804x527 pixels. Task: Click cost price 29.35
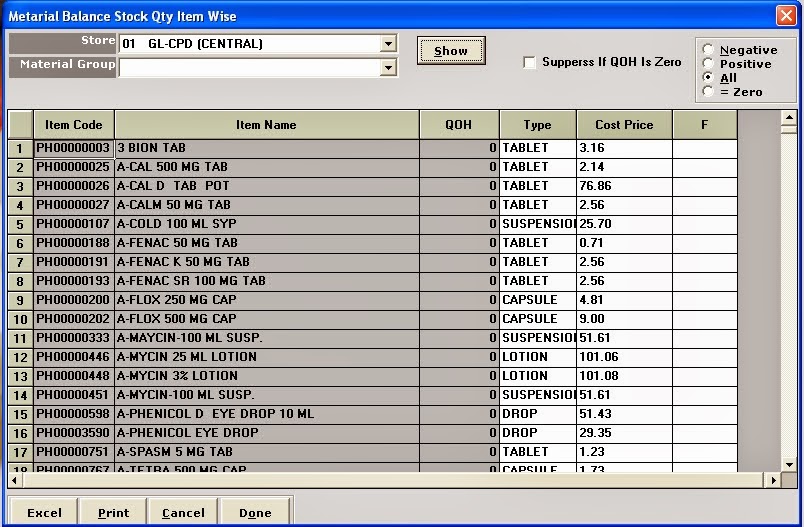coord(625,433)
